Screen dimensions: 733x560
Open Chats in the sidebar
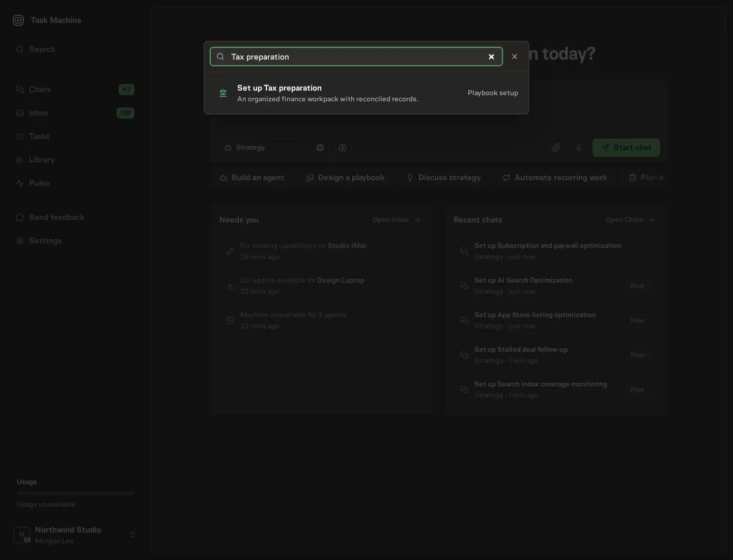point(75,90)
